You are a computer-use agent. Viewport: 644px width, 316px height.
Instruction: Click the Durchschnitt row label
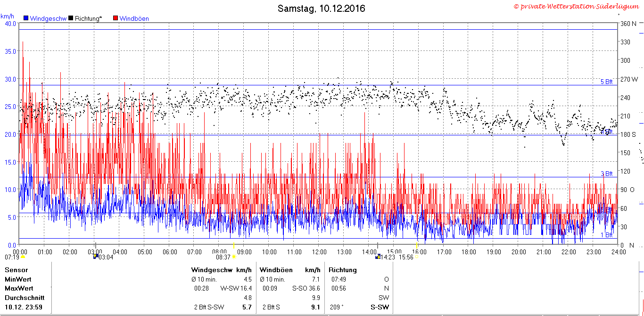tap(25, 298)
